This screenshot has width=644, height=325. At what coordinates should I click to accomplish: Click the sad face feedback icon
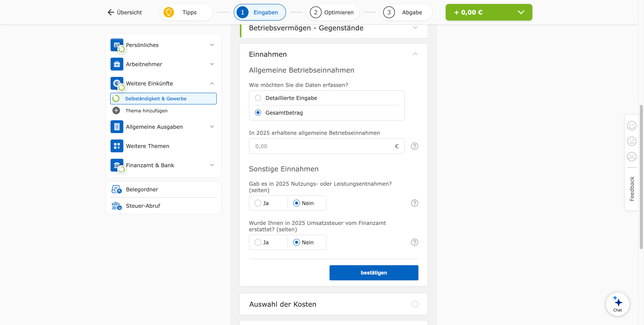(x=632, y=157)
